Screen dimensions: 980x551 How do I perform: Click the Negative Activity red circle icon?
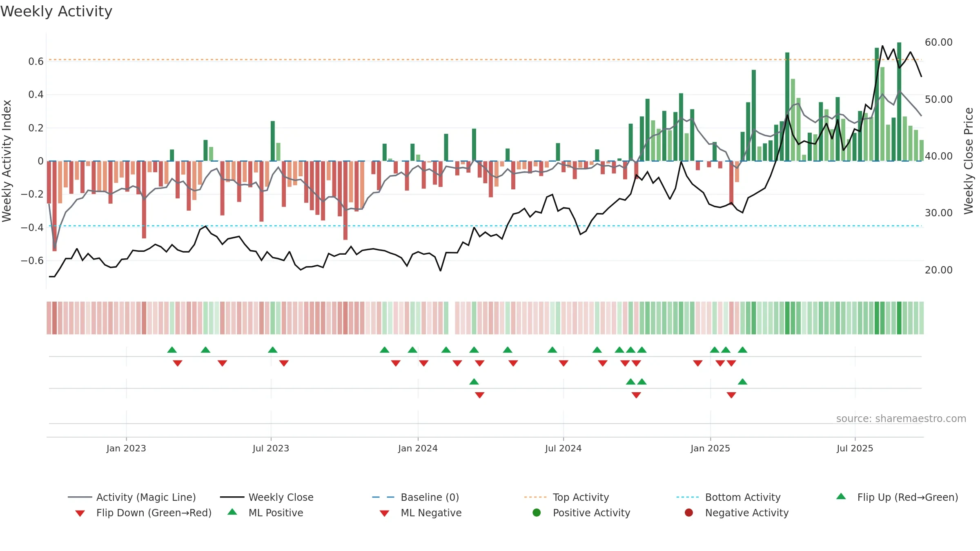coord(689,513)
